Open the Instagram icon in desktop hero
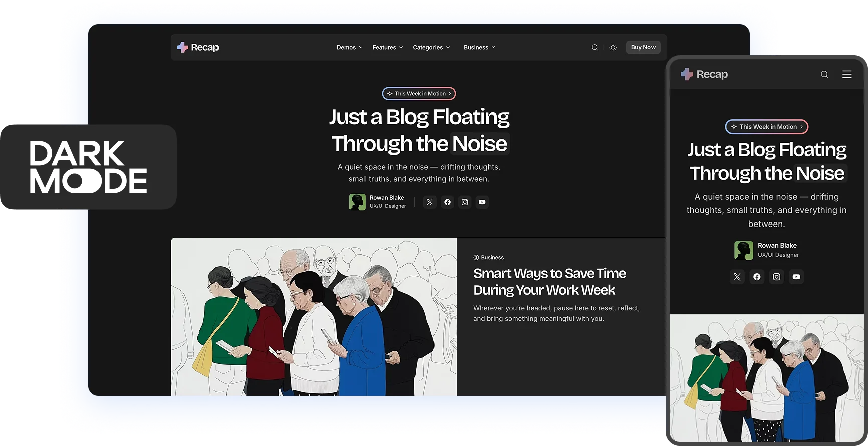The width and height of the screenshot is (868, 446). click(465, 202)
